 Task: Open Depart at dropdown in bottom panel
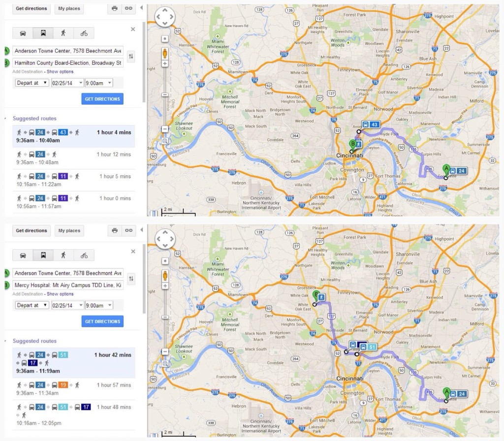coord(32,305)
